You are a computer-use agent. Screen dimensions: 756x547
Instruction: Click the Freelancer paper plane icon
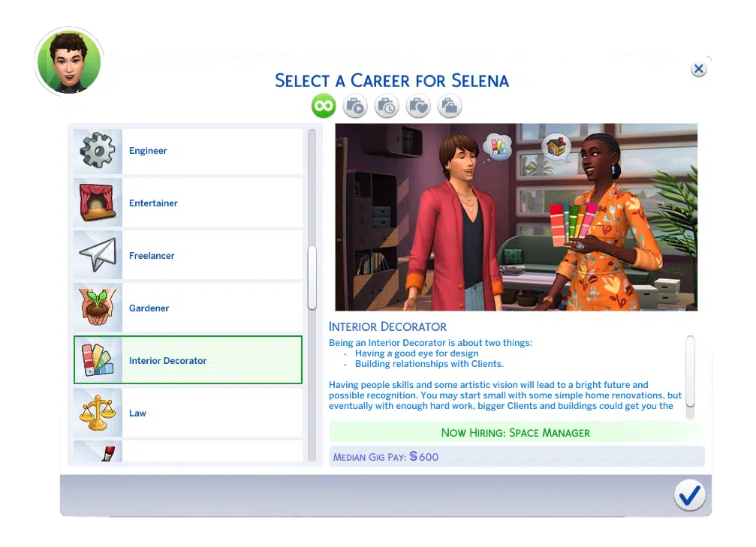[98, 256]
